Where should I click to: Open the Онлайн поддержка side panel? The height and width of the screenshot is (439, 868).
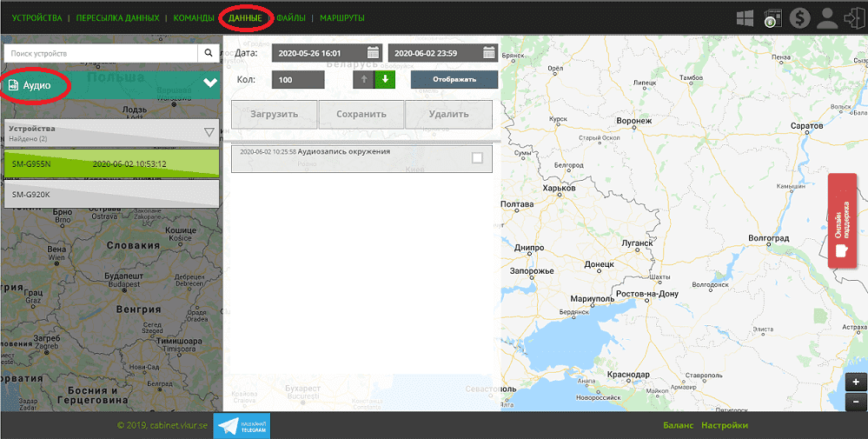842,221
